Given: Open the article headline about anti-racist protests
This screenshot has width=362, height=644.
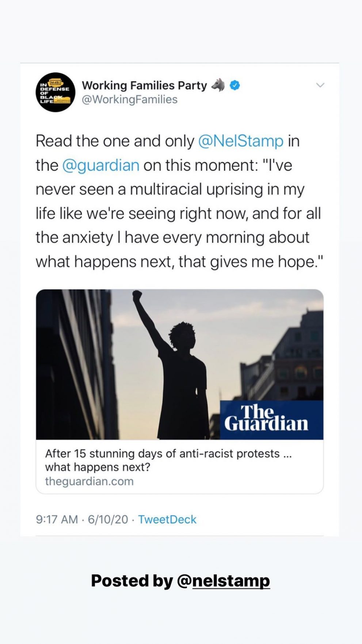Looking at the screenshot, I should [x=168, y=460].
